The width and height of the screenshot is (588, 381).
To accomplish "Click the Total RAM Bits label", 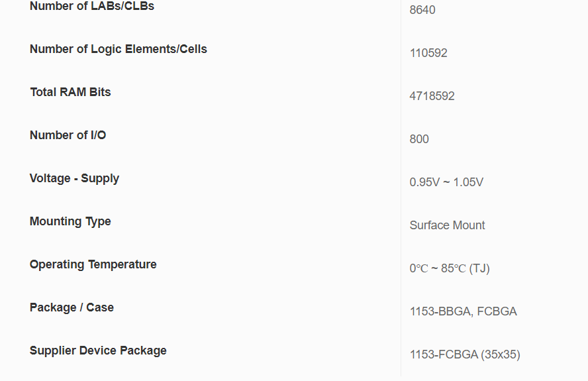I will [x=70, y=92].
